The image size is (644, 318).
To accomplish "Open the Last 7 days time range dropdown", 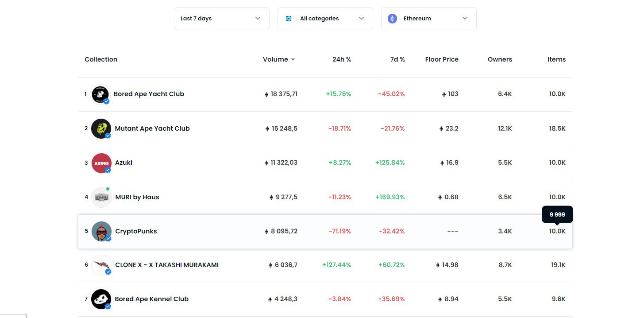I will click(221, 19).
